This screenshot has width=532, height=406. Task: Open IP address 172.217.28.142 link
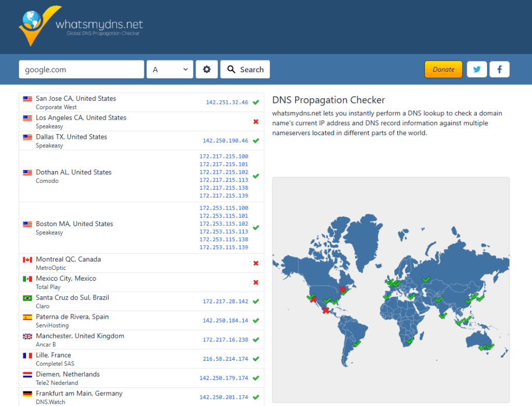[x=225, y=301]
